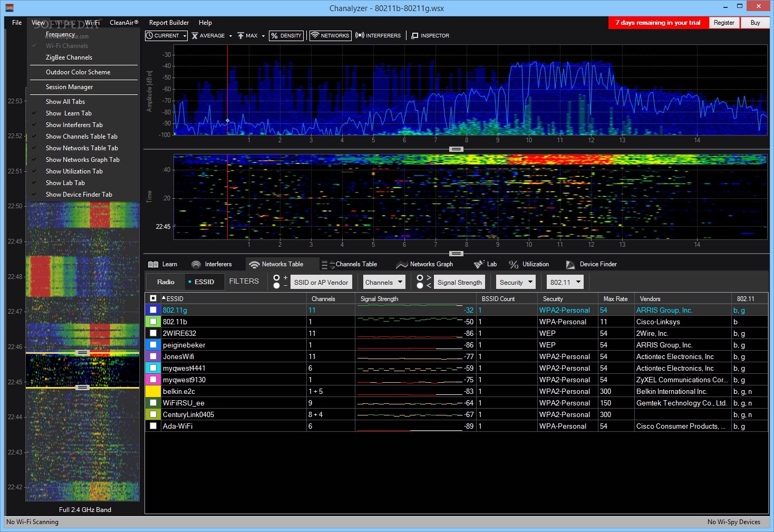
Task: Open the Average dropdown arrow
Action: click(x=230, y=36)
